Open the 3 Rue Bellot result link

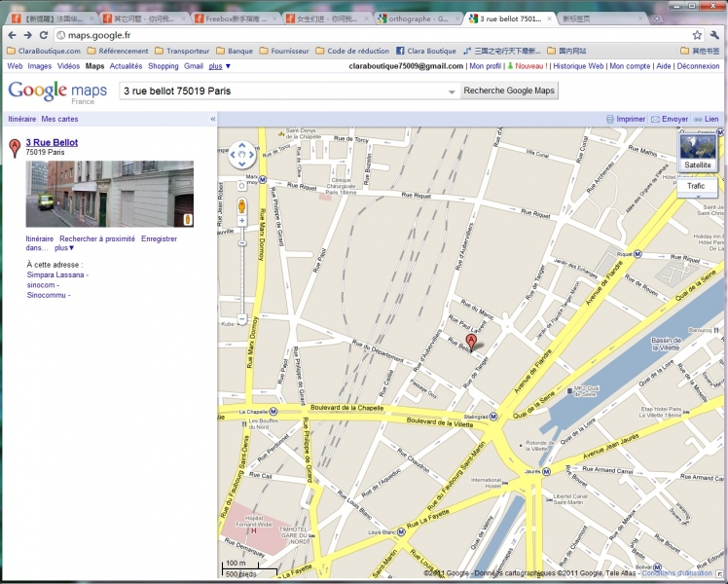52,142
